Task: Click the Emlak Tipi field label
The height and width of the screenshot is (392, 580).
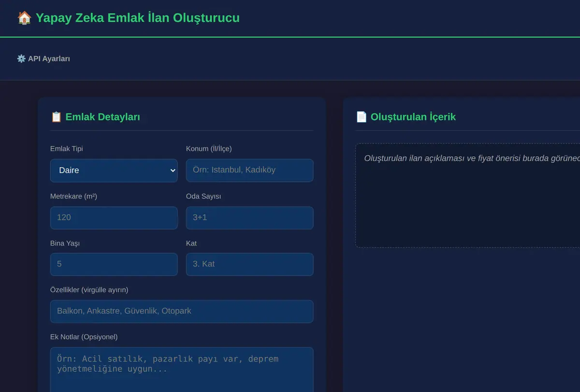Action: tap(67, 148)
